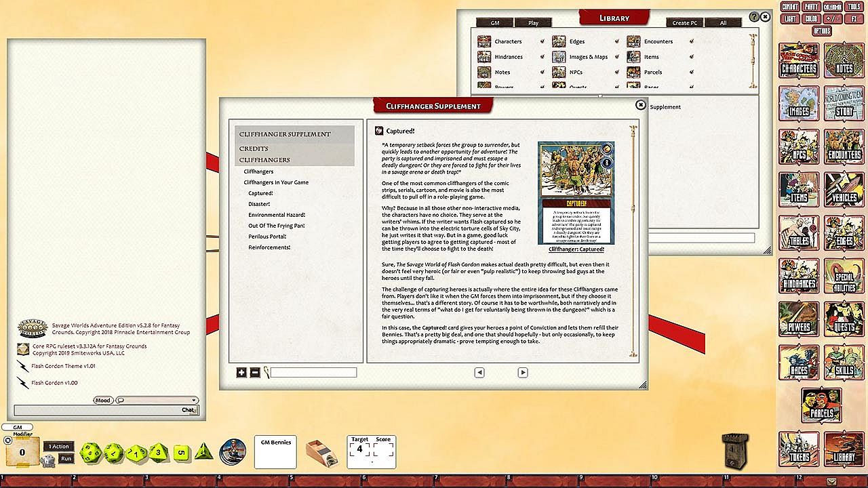Open the Perilous Portal! page
The width and height of the screenshot is (868, 488).
(x=267, y=237)
